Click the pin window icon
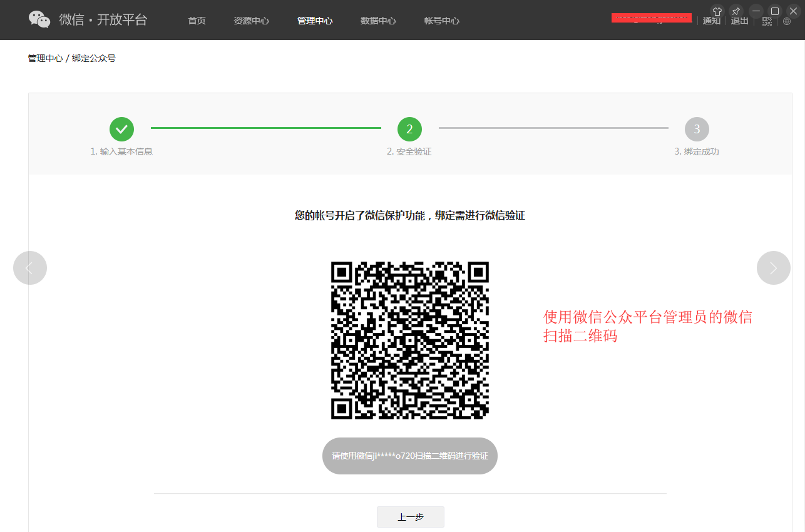This screenshot has height=532, width=805. coord(736,11)
